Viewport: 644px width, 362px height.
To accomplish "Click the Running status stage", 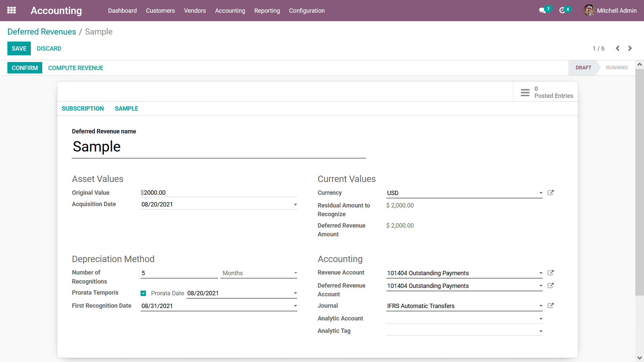I will (617, 68).
